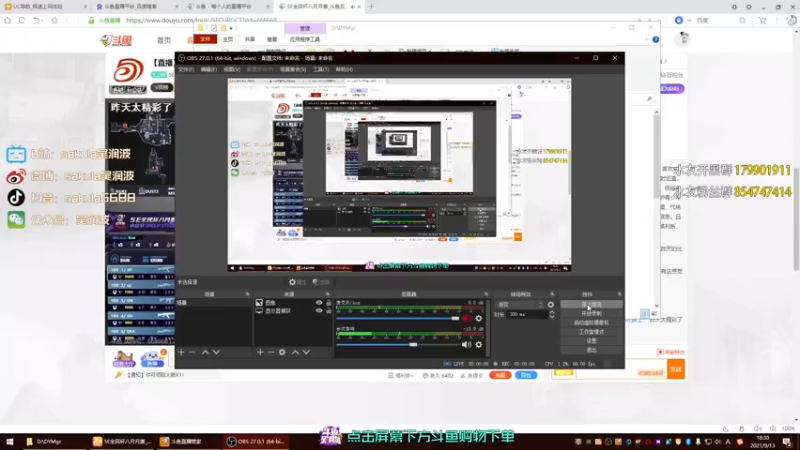Click the transition duration 300 ms field
Viewport: 800px width, 450px height.
pyautogui.click(x=526, y=315)
